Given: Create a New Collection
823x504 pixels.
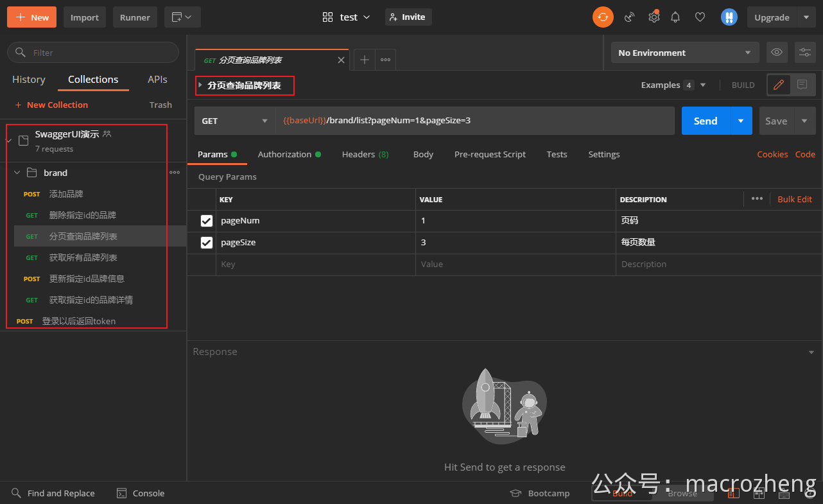Looking at the screenshot, I should point(51,105).
